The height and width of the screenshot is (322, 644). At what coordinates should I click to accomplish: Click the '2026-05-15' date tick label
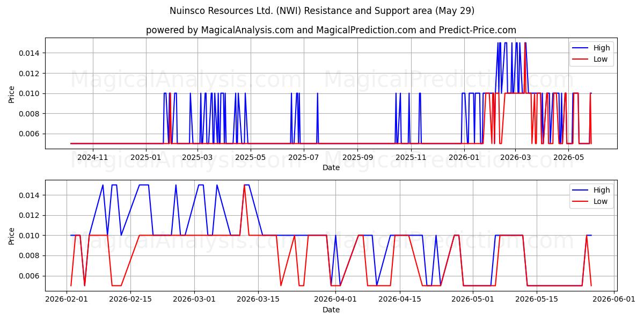[536, 299]
